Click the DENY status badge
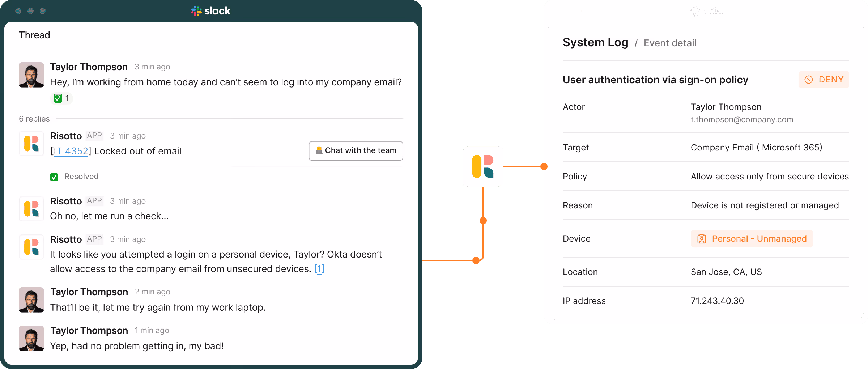This screenshot has width=868, height=369. (x=824, y=80)
